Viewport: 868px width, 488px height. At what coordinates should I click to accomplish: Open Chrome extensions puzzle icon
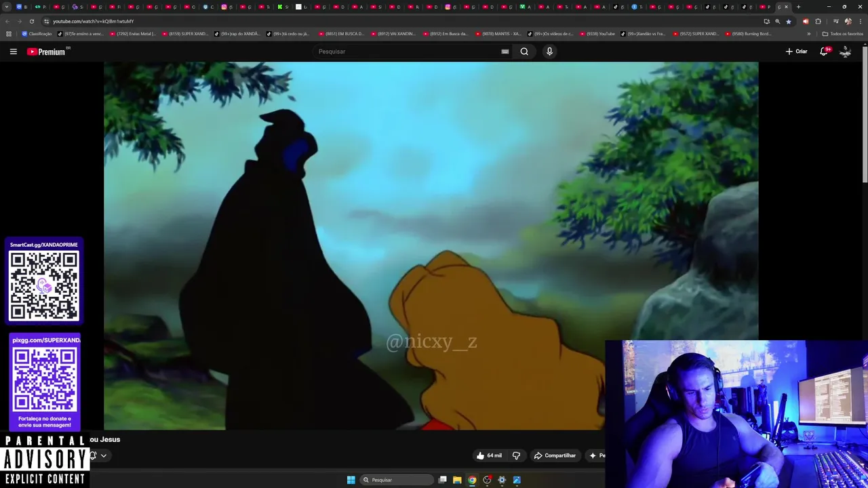pos(818,21)
